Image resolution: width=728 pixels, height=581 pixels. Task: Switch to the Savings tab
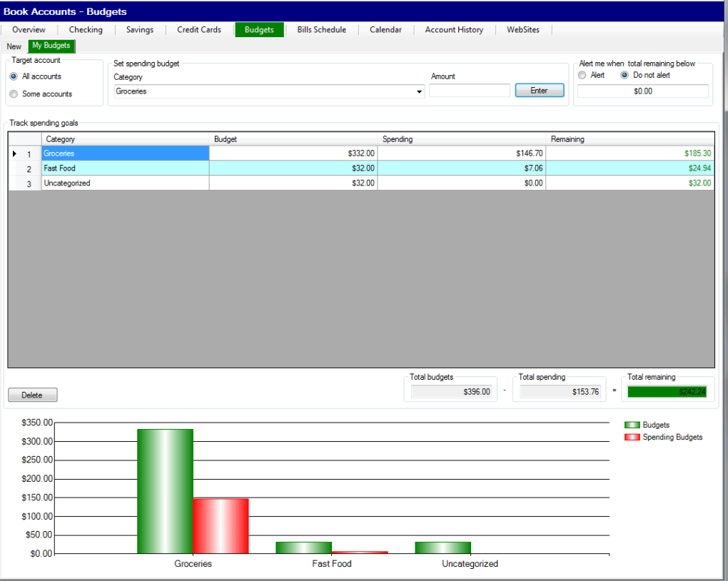pyautogui.click(x=139, y=30)
